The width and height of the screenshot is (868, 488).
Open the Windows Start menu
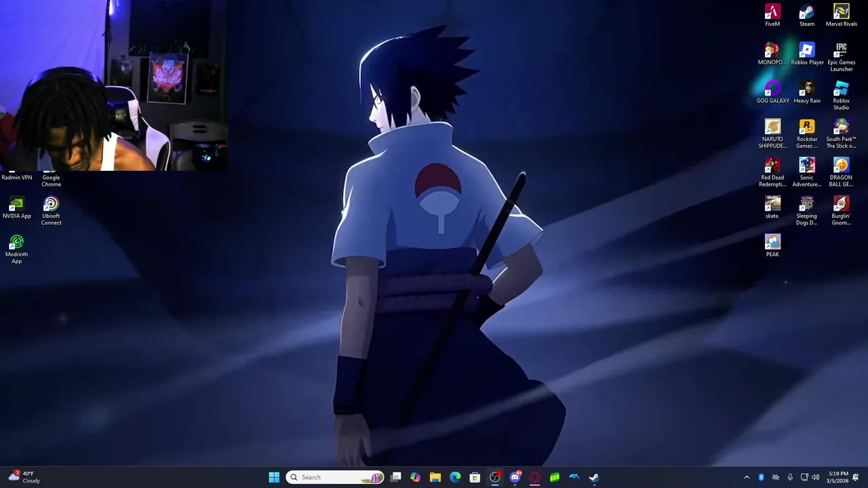(274, 477)
